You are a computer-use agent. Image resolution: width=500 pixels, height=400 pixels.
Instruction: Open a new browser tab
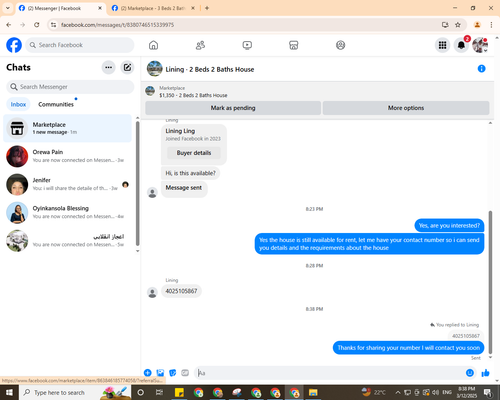207,8
